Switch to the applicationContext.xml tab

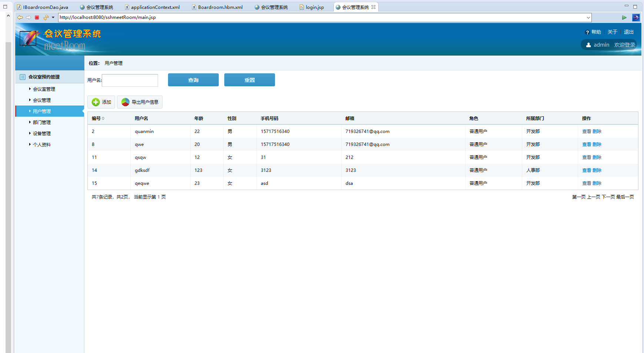click(155, 7)
